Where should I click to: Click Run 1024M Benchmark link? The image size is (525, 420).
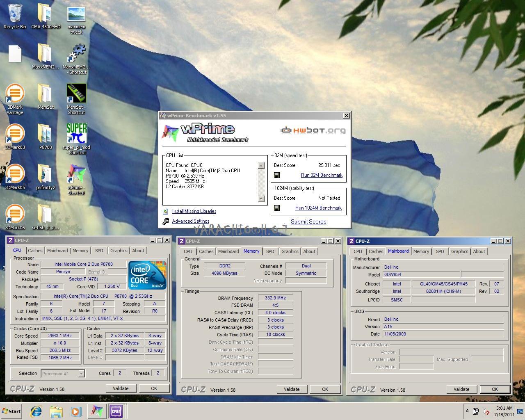tap(318, 208)
